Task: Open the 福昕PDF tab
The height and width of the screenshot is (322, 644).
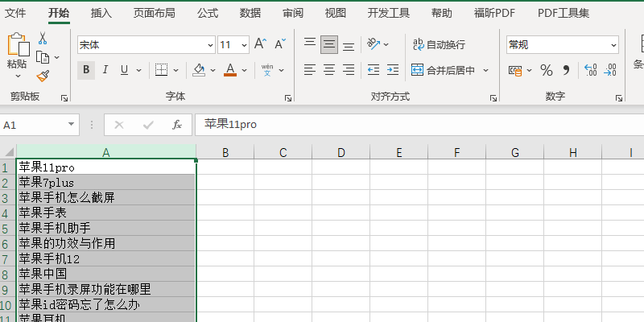Action: 494,13
